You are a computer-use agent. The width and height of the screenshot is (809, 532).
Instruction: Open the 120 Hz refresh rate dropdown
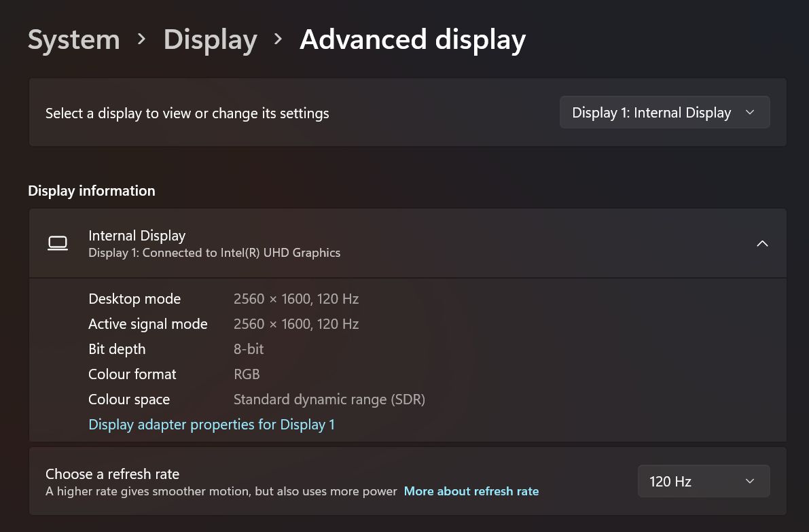coord(704,482)
